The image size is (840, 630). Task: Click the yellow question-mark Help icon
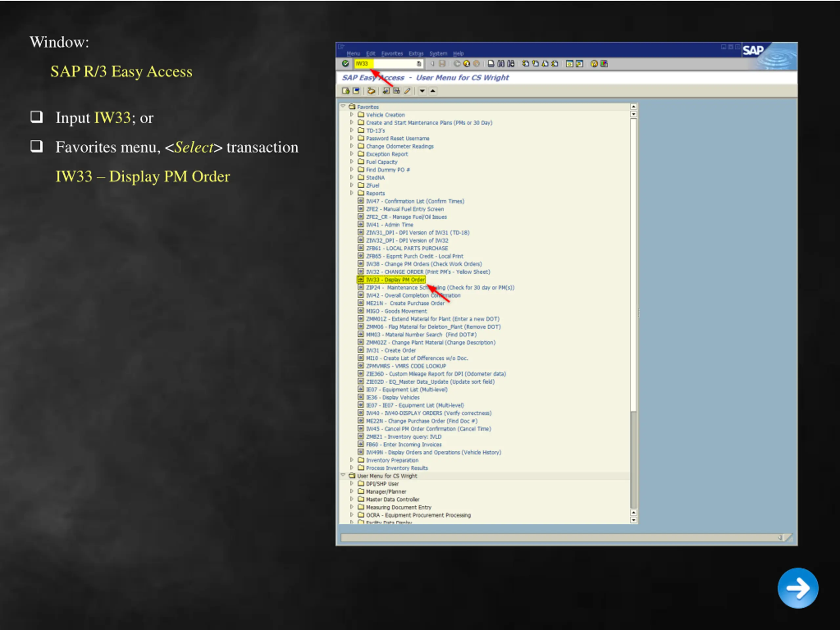point(594,63)
